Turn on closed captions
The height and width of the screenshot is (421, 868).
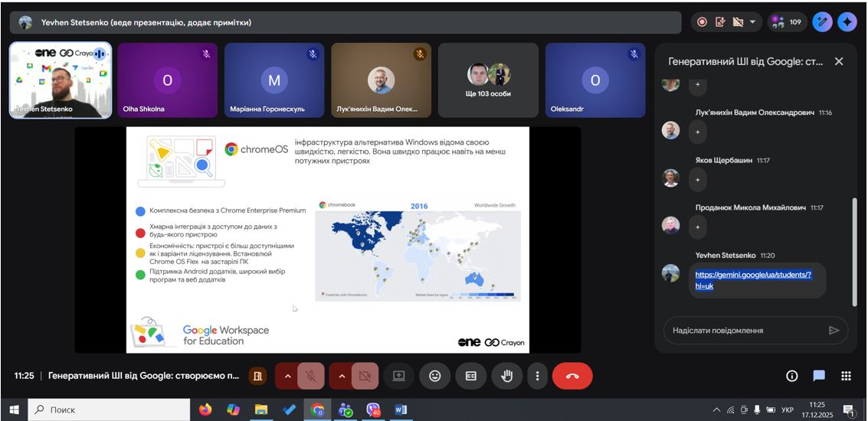471,376
